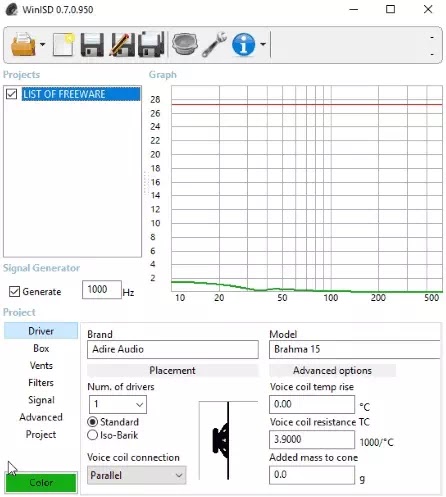Image resolution: width=446 pixels, height=497 pixels.
Task: Click the Model input field
Action: click(355, 349)
